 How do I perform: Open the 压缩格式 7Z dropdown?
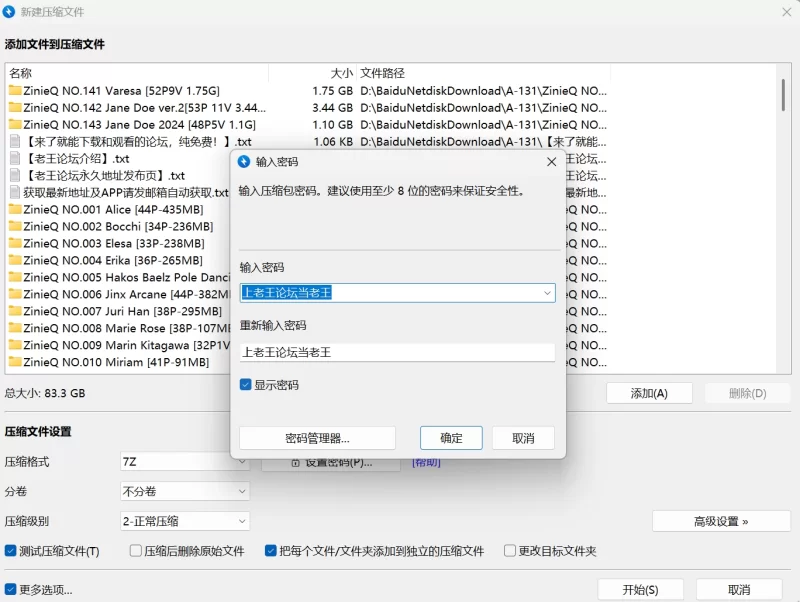pos(185,462)
